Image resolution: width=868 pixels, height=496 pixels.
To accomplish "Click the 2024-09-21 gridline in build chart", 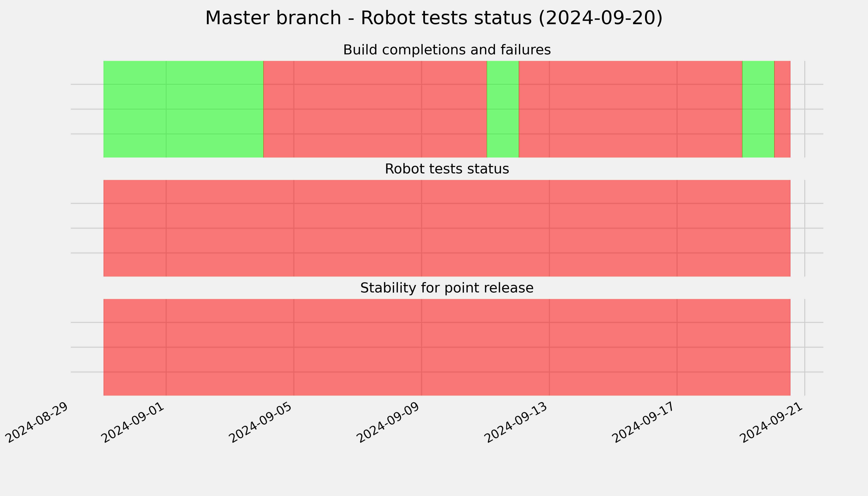I will point(805,109).
